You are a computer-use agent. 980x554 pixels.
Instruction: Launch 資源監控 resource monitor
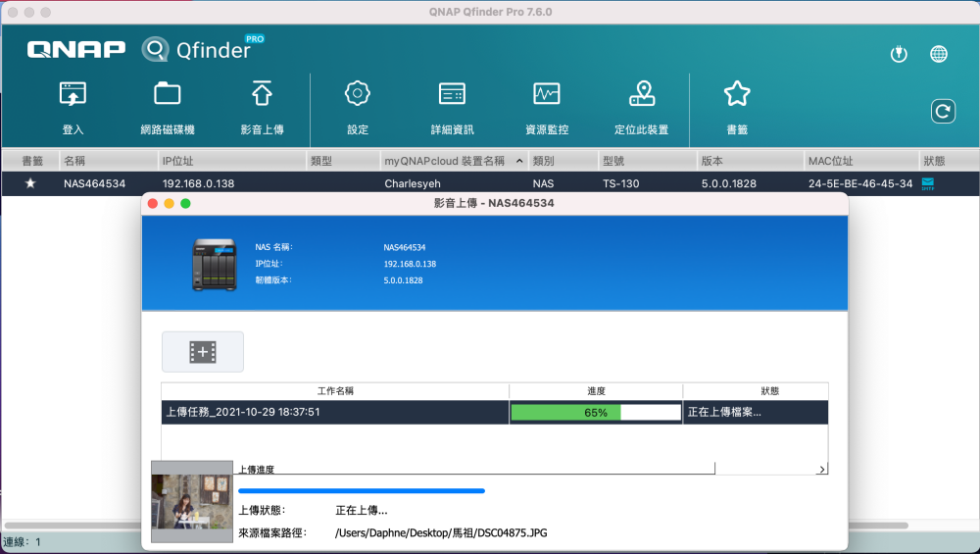click(546, 95)
